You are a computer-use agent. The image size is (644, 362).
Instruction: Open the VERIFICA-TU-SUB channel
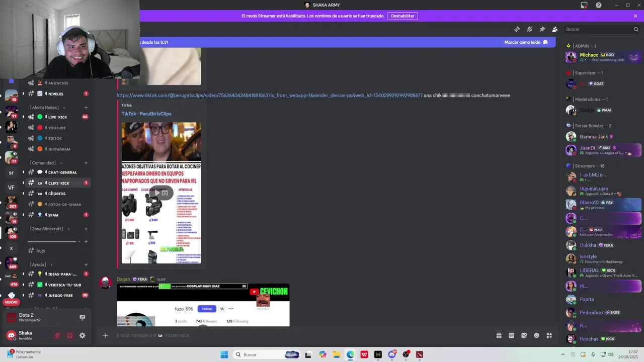[58, 285]
